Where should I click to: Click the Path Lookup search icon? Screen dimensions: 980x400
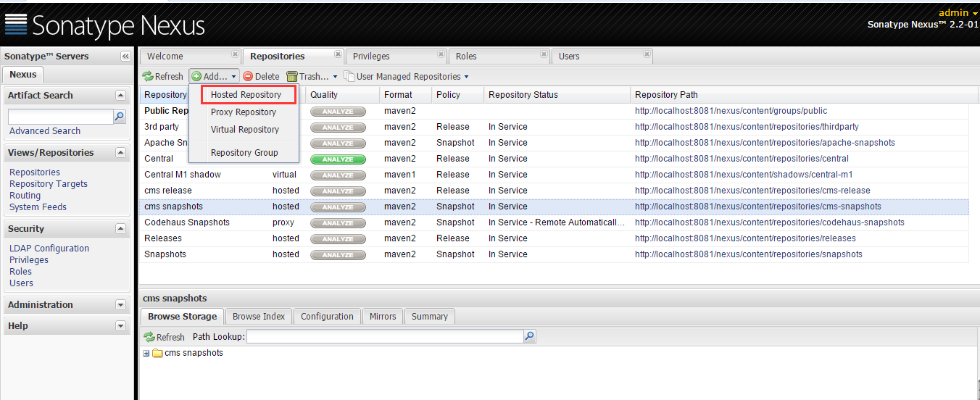tap(529, 336)
